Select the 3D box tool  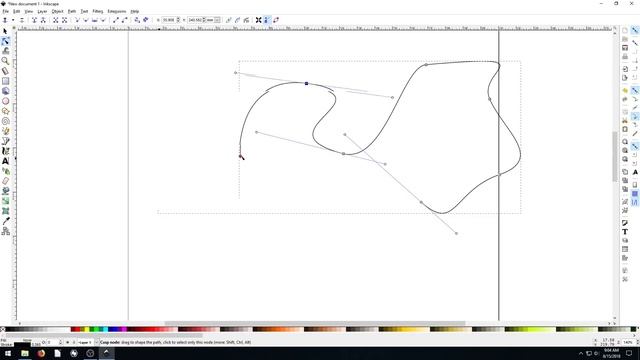tap(5, 91)
